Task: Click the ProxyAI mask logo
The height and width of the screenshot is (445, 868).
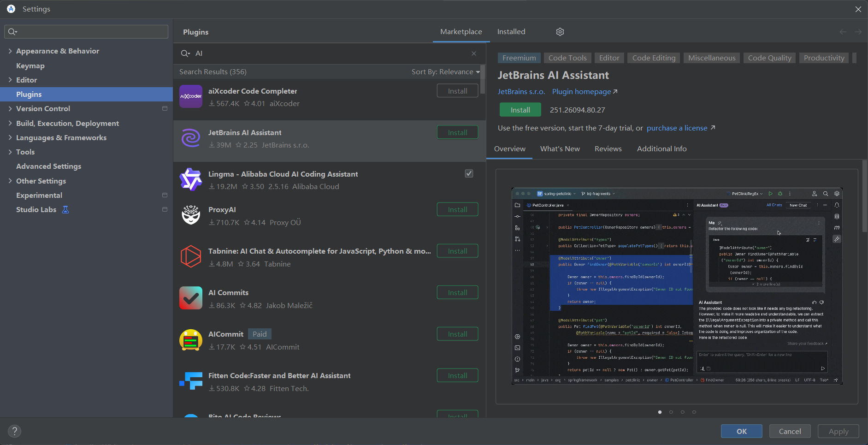Action: click(191, 215)
